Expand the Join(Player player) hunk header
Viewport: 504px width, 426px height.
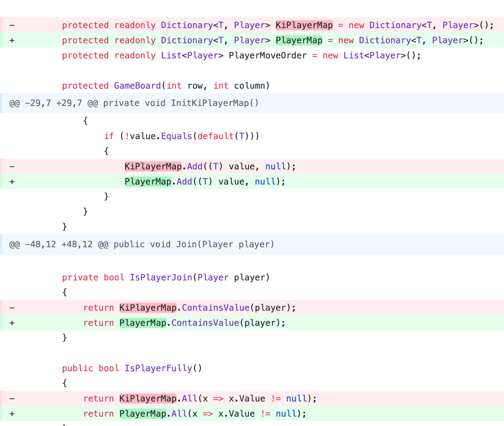coord(141,244)
